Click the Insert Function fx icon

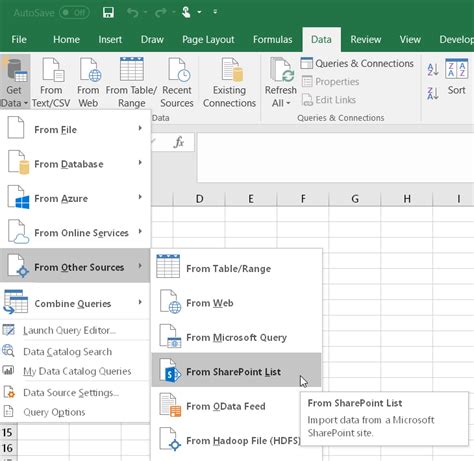pos(179,142)
